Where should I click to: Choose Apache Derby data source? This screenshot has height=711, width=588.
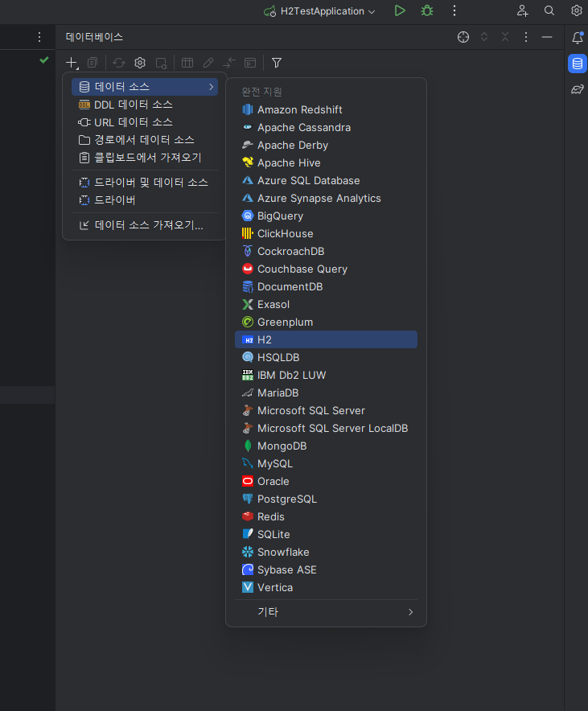tap(326, 145)
